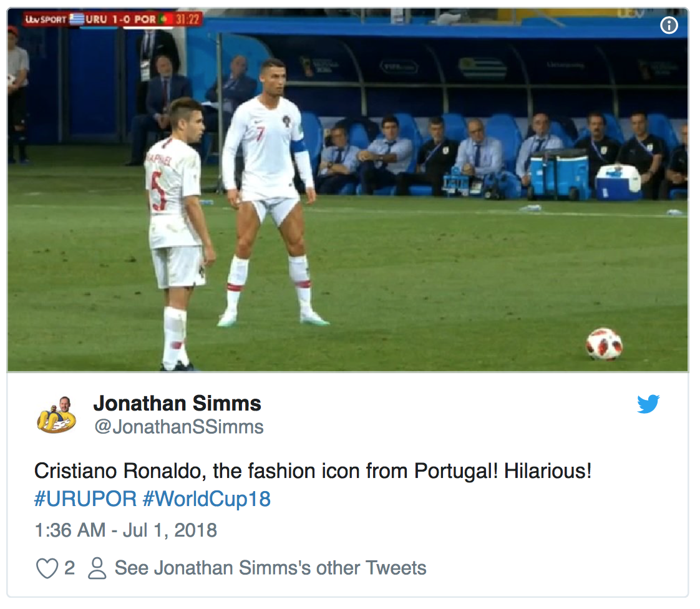The width and height of the screenshot is (700, 609).
Task: Click the soccer ball in the photo
Action: (x=604, y=344)
